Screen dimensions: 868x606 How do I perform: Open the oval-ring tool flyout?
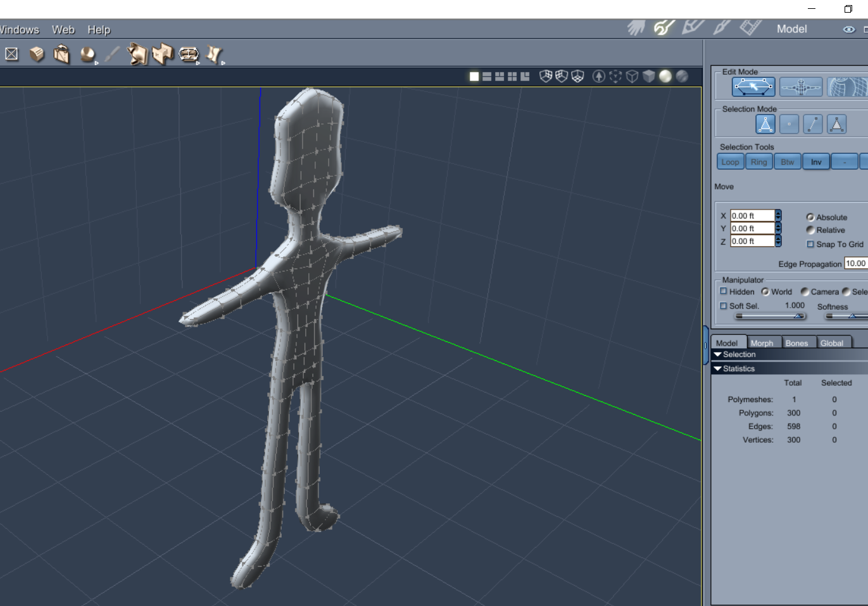coord(189,54)
